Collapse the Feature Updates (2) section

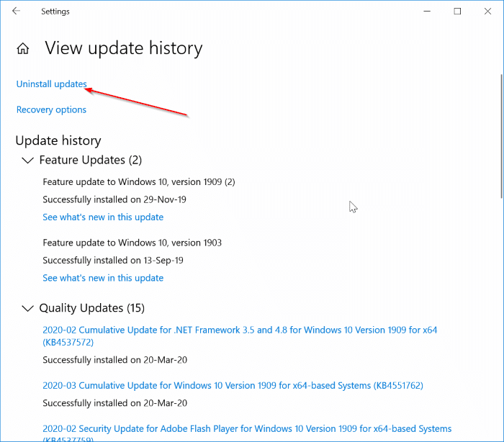27,160
